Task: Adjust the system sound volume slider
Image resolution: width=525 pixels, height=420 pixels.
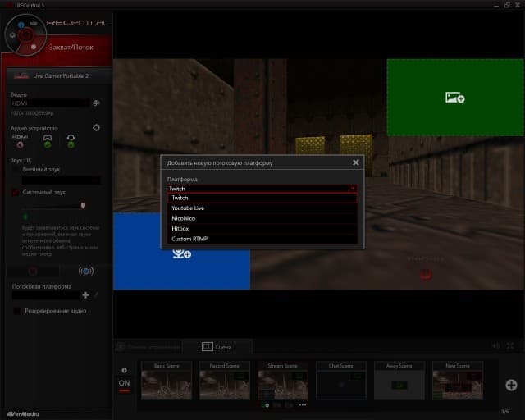Action: [x=83, y=205]
